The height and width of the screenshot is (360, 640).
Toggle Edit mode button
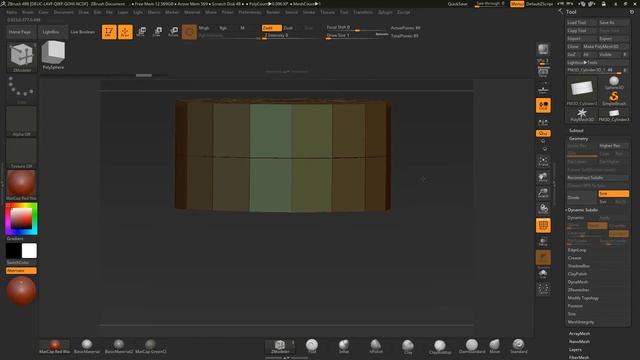[109, 31]
